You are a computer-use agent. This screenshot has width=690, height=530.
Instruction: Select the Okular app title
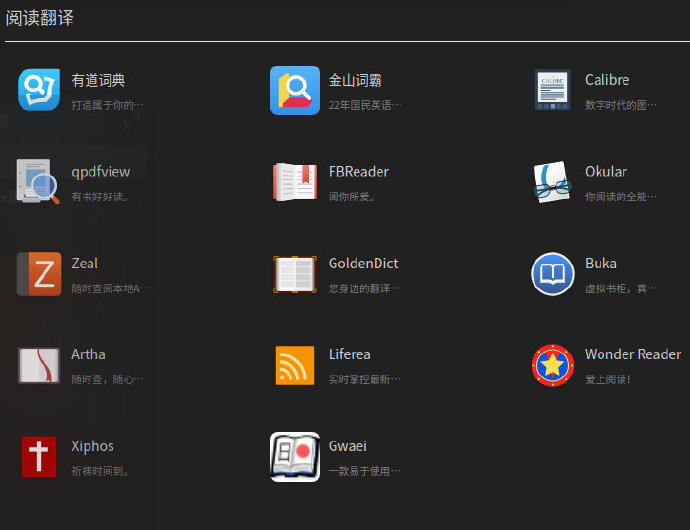pos(606,172)
